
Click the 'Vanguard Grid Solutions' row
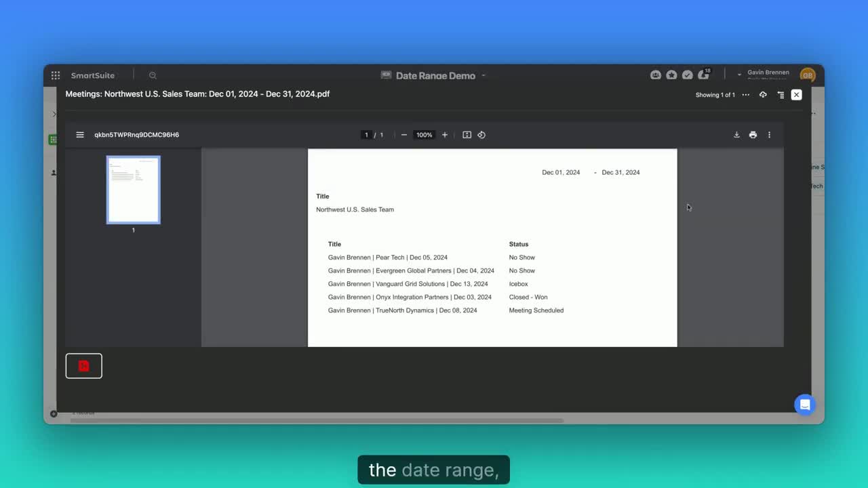(408, 284)
